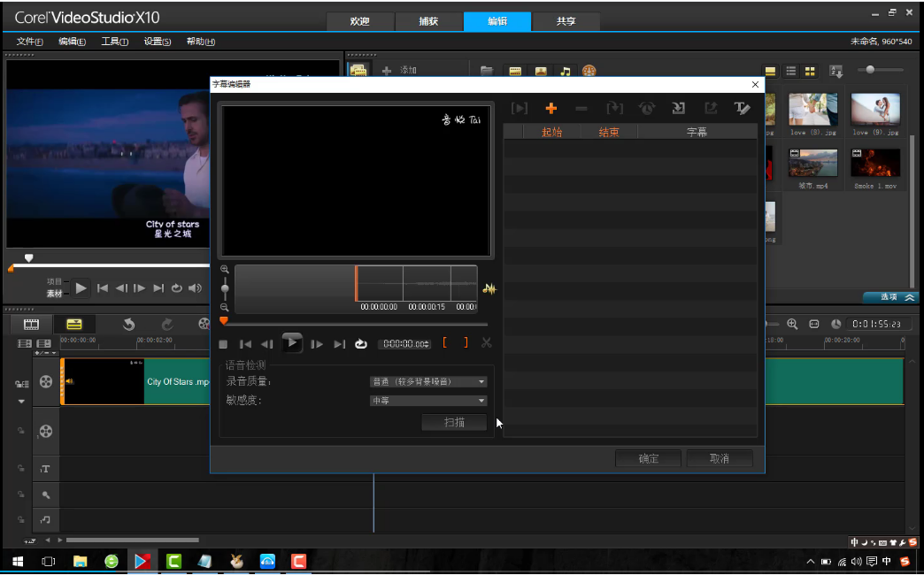924x575 pixels.
Task: Toggle repeat playback in subtitle editor
Action: [360, 344]
